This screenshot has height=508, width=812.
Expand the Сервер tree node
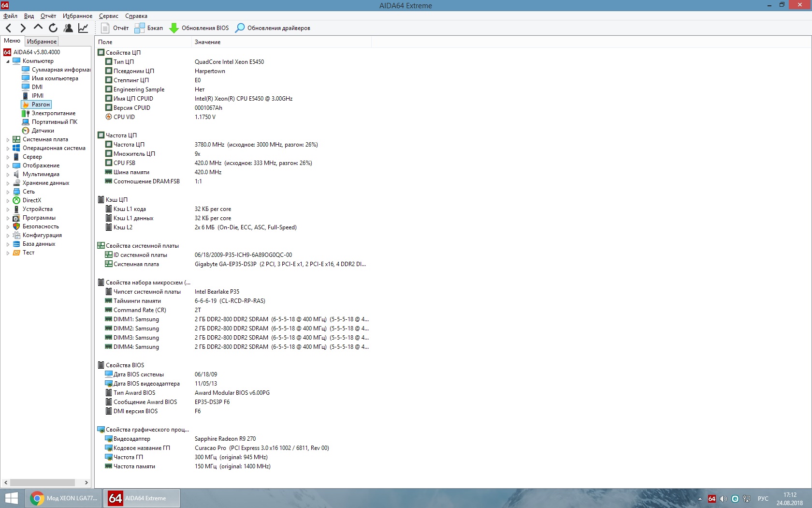8,157
